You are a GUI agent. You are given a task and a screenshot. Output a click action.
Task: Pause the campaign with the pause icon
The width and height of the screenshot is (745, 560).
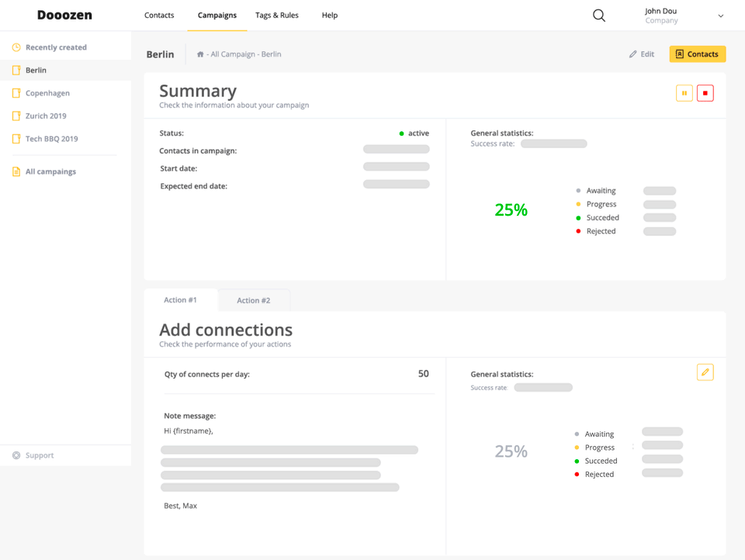(684, 93)
